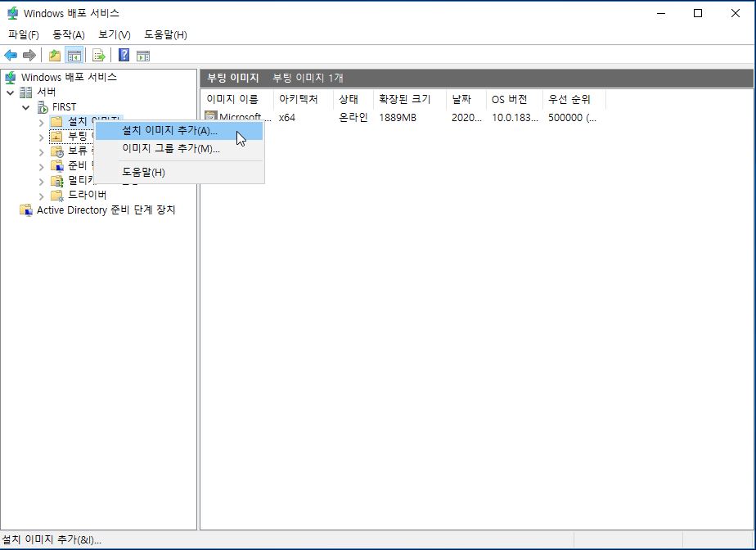Click the FIRST server icon
Image resolution: width=756 pixels, height=550 pixels.
tap(43, 107)
